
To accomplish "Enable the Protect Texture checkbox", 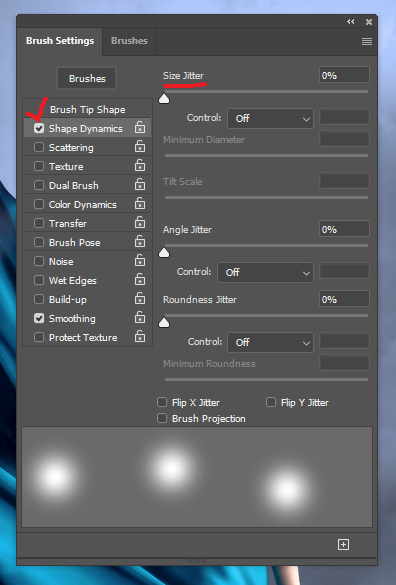I will [39, 338].
